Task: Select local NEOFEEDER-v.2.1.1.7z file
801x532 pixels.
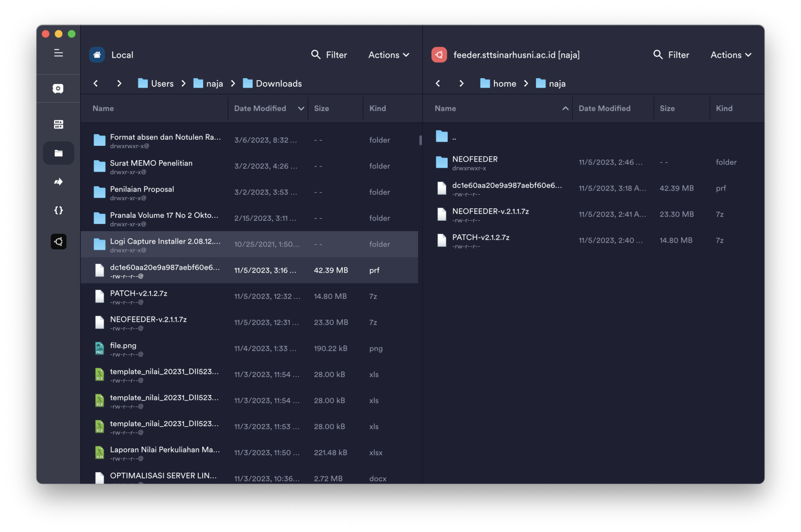Action: [249, 322]
